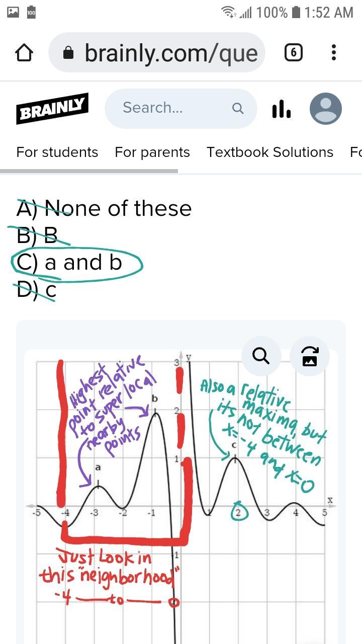Tap the battery indicator in status bar
This screenshot has height=644, width=362.
point(296,12)
